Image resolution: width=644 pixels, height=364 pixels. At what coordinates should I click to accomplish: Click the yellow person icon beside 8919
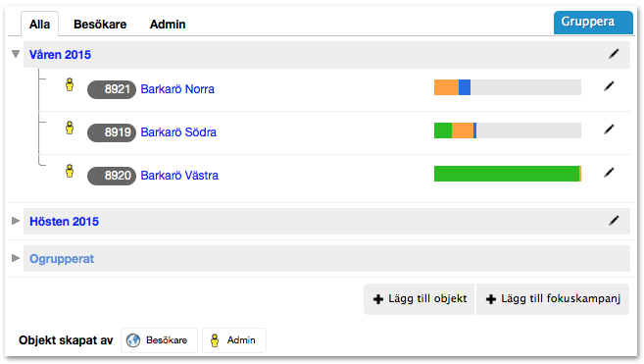(x=70, y=128)
